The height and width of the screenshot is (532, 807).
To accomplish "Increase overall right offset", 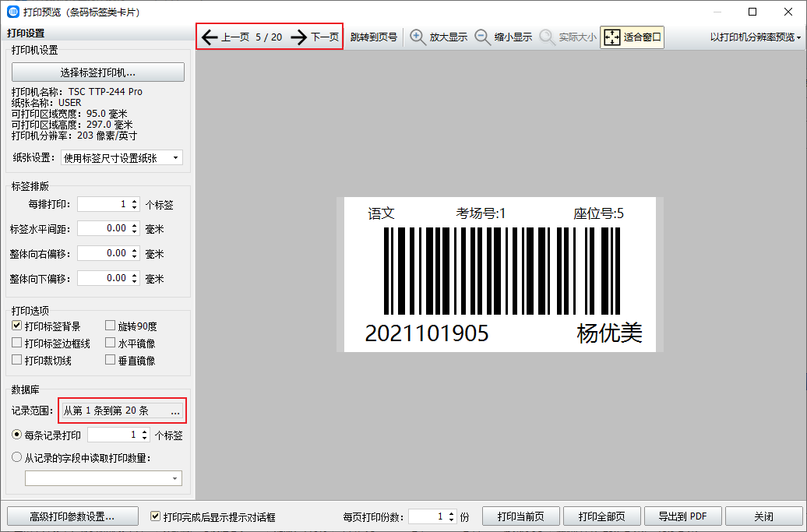I will coord(134,250).
